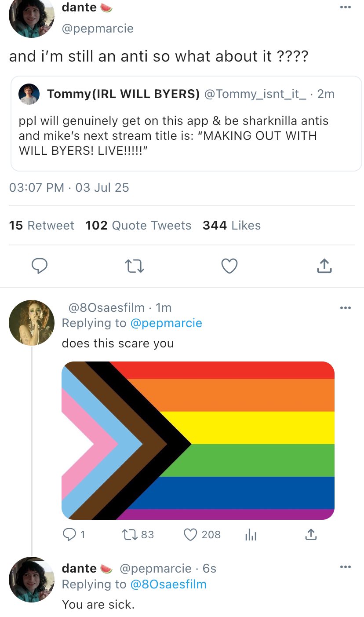Like the main tweet with heart icon

point(229,266)
